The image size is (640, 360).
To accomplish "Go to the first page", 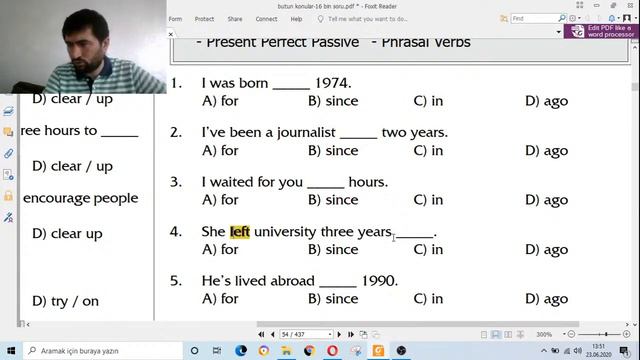I will (x=261, y=334).
